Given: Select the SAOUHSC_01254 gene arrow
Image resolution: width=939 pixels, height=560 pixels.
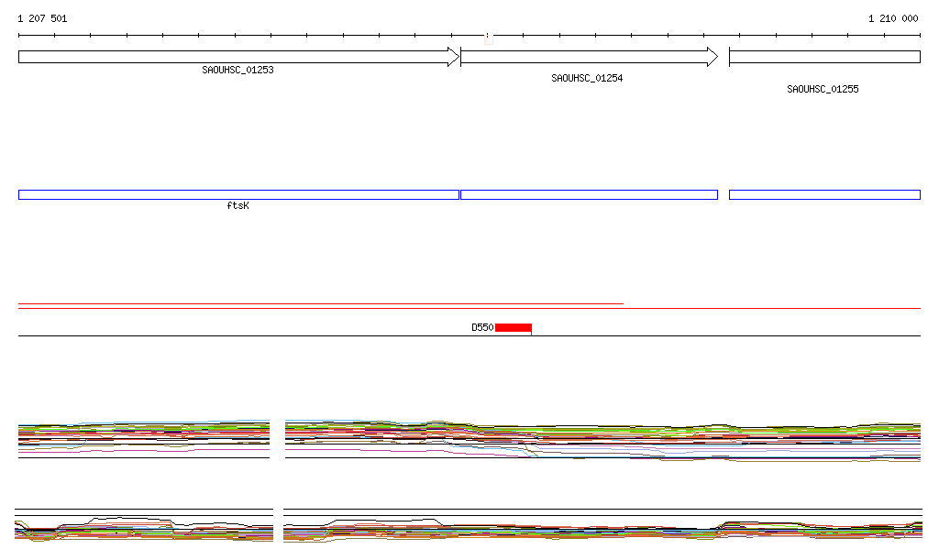Looking at the screenshot, I should tap(585, 57).
